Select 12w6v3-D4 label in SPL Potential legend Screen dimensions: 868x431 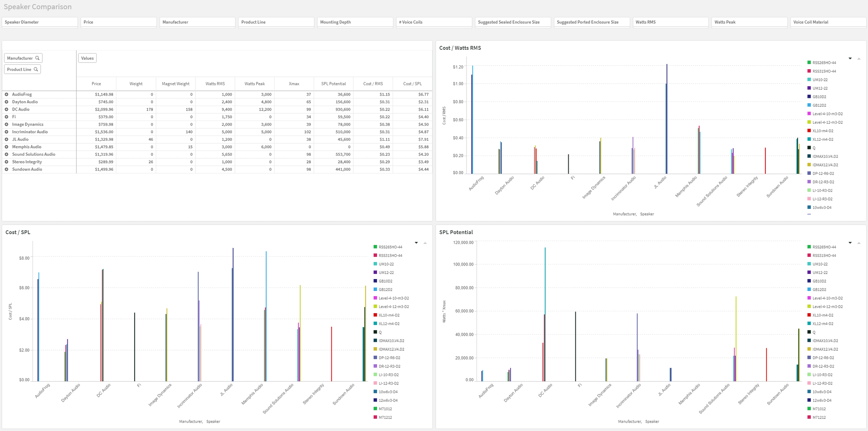tap(822, 400)
